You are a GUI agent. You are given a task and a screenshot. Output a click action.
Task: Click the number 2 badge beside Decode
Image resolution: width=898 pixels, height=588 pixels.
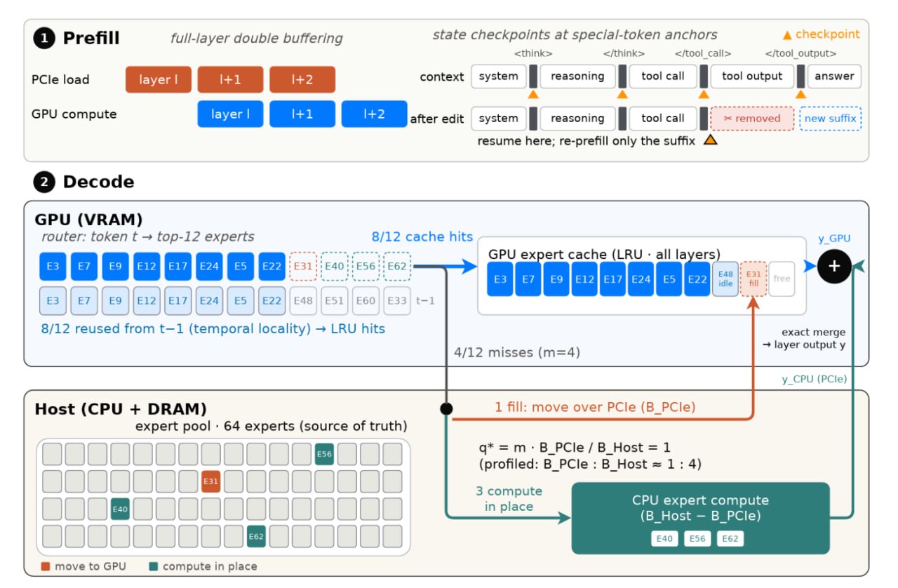click(x=43, y=182)
